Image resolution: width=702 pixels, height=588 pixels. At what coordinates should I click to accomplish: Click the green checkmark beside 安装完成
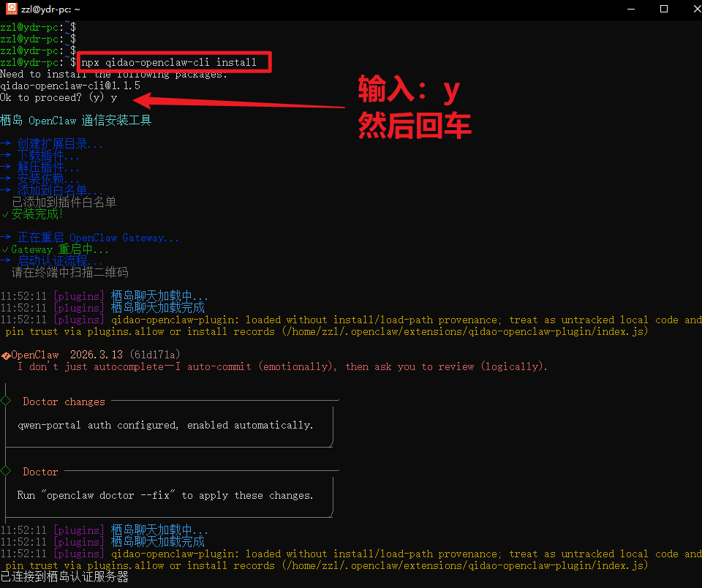pos(5,214)
